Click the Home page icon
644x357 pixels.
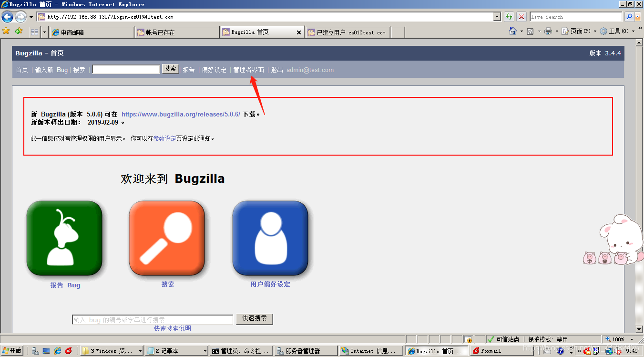512,31
